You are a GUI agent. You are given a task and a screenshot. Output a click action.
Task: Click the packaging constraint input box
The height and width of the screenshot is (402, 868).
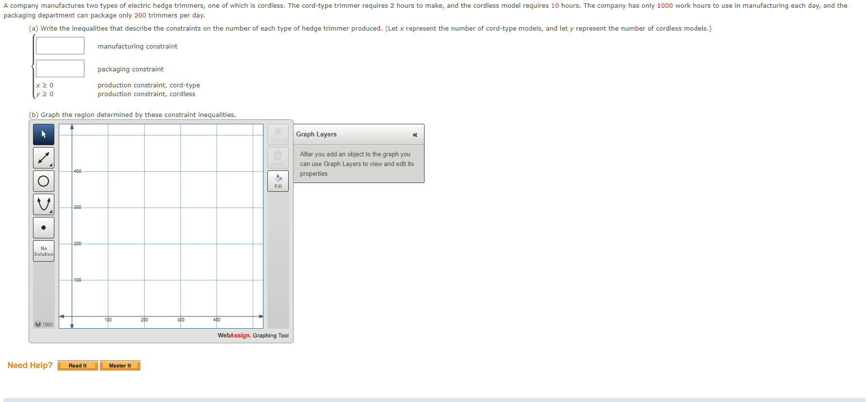click(x=60, y=68)
